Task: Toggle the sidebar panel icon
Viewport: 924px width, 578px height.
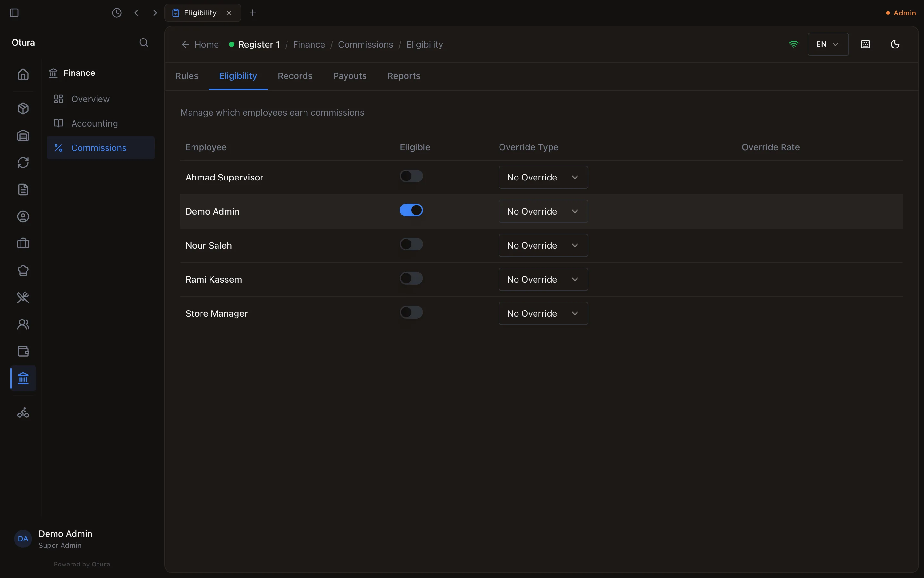Action: (14, 13)
